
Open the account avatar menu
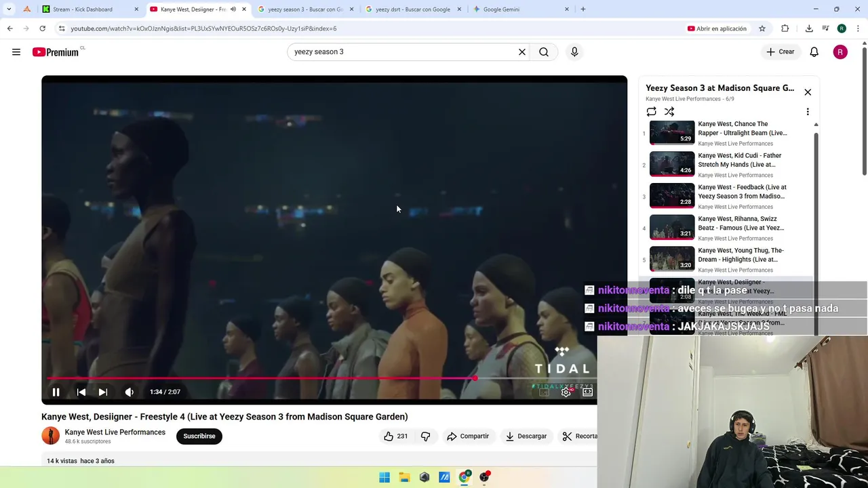pyautogui.click(x=840, y=52)
